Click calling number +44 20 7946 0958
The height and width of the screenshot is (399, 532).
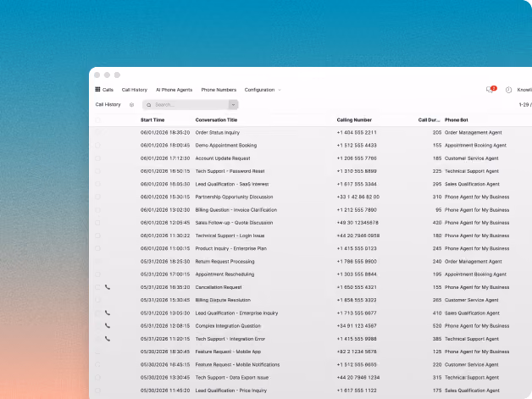[358, 236]
